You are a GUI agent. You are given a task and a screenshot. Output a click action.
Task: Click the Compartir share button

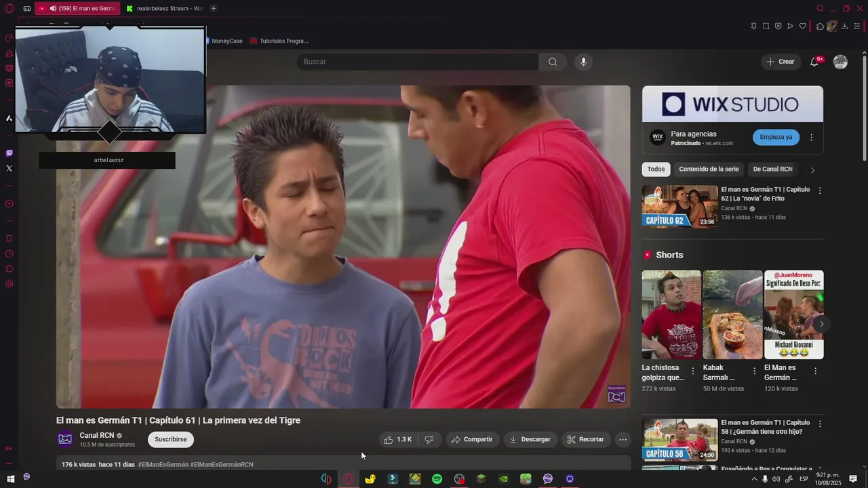click(x=472, y=439)
